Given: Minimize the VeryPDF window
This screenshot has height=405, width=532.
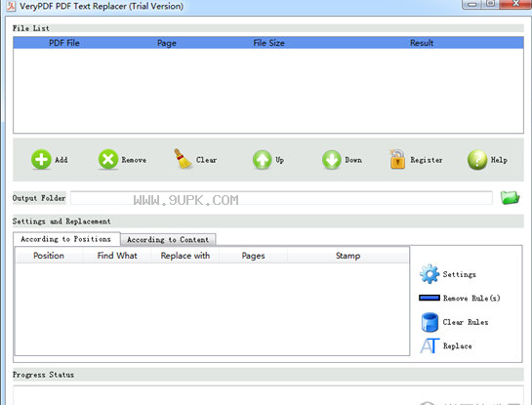Looking at the screenshot, I should pos(471,4).
